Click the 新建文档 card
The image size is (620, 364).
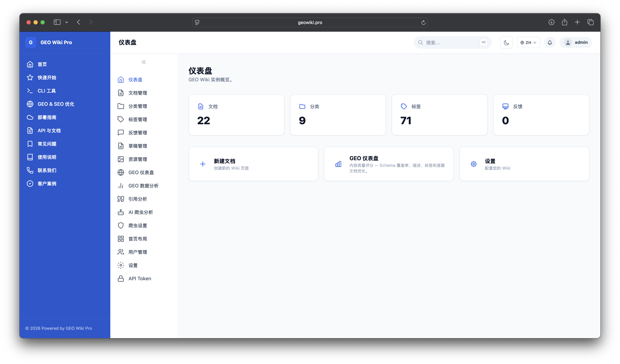point(253,164)
